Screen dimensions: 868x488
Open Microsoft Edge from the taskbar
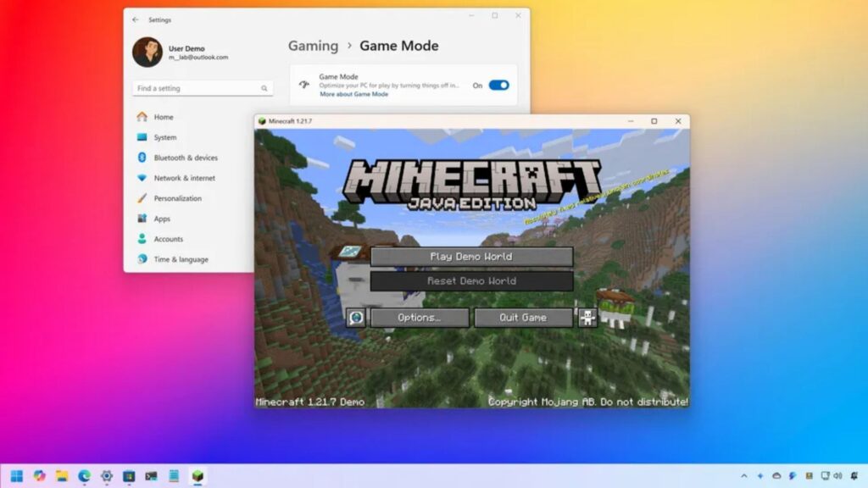point(84,476)
